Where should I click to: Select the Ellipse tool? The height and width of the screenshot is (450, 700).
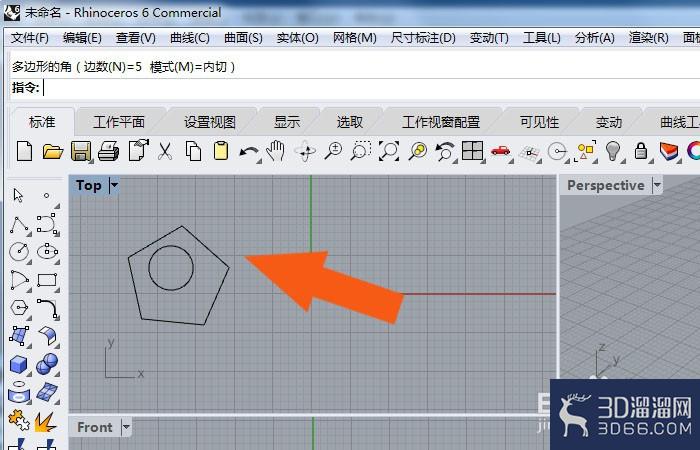(47, 252)
